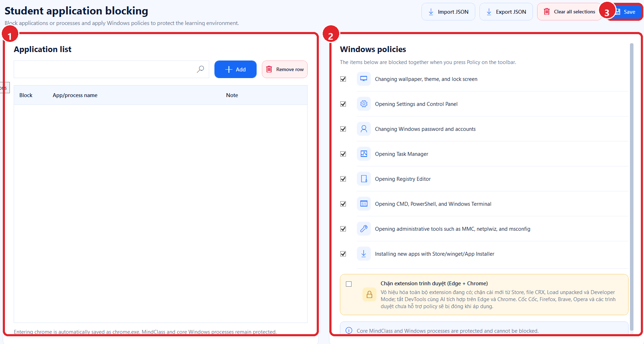644x344 pixels.
Task: Click the Block column header
Action: tap(26, 95)
